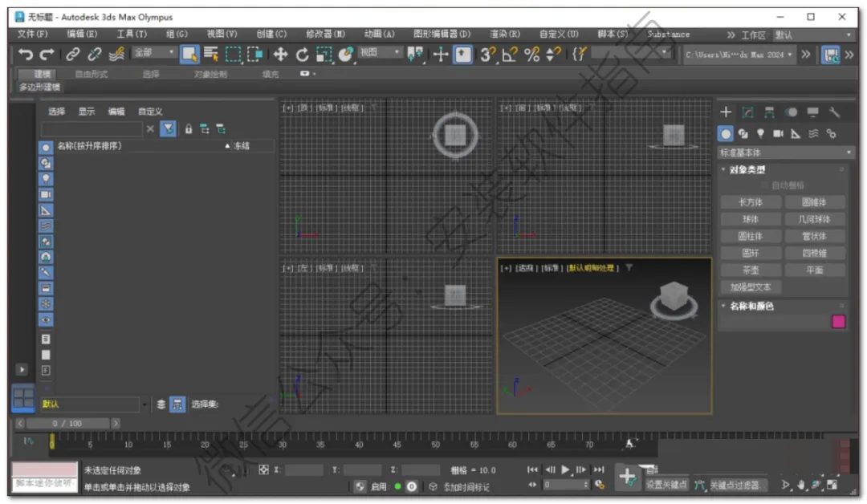Toggle the Spinner Snap icon
867x504 pixels.
tap(553, 54)
